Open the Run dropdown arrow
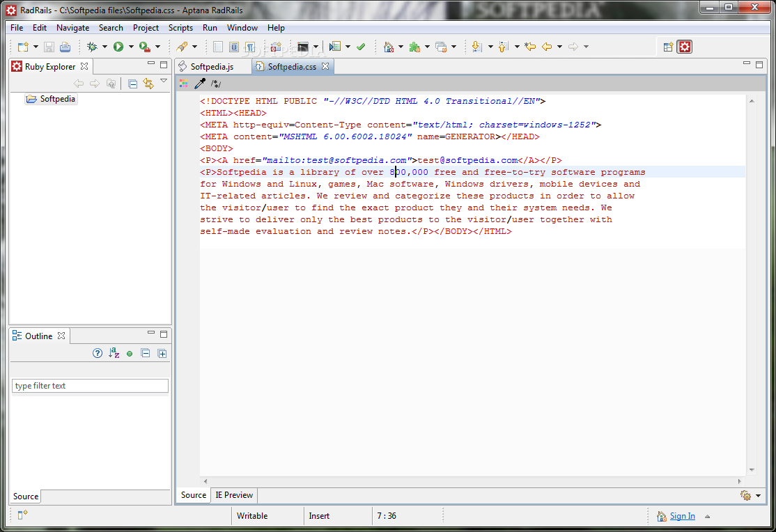Viewport: 776px width, 532px height. (131, 47)
